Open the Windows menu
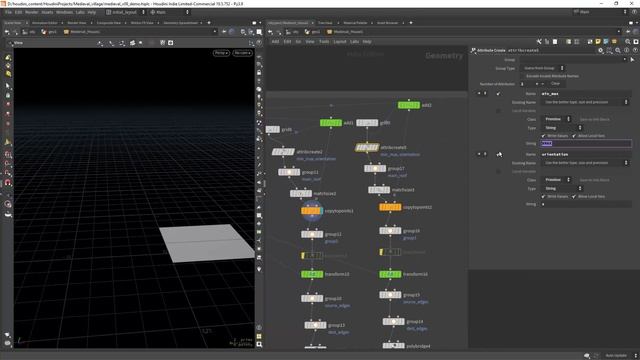 point(64,12)
